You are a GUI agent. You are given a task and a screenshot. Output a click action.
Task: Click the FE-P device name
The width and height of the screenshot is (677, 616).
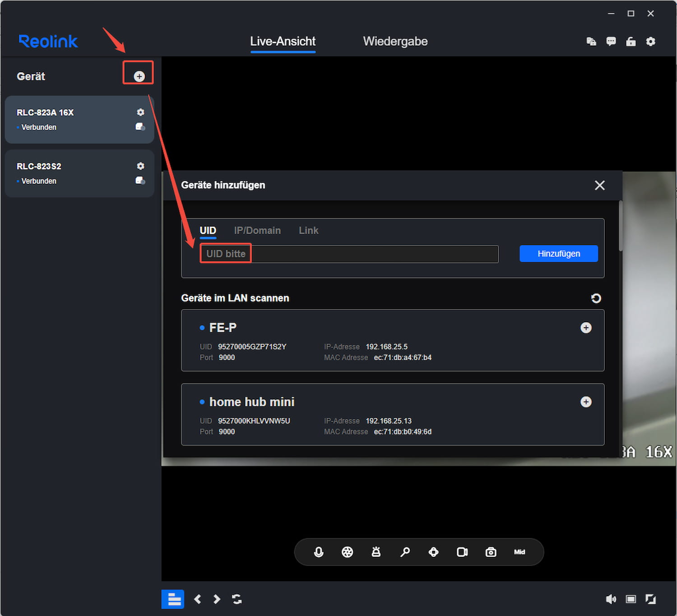[x=223, y=328]
